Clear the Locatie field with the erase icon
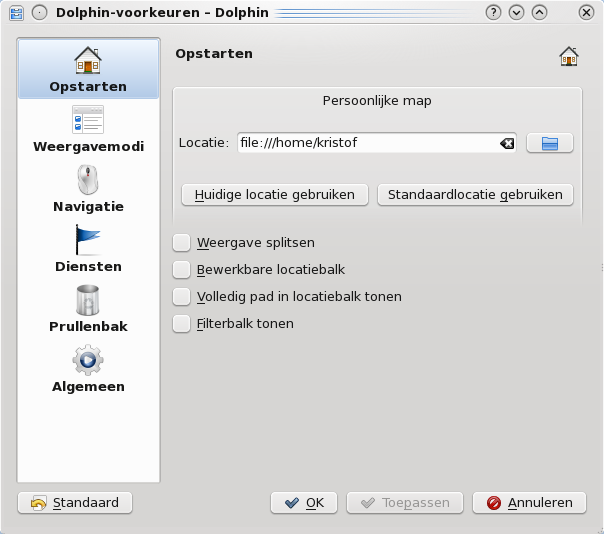The image size is (604, 534). coord(507,144)
